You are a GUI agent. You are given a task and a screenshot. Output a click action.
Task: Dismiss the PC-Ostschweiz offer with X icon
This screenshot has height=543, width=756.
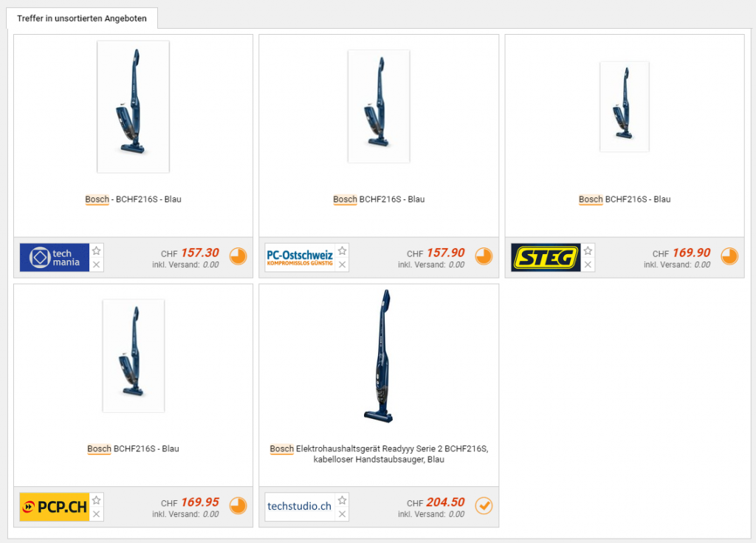click(x=343, y=264)
